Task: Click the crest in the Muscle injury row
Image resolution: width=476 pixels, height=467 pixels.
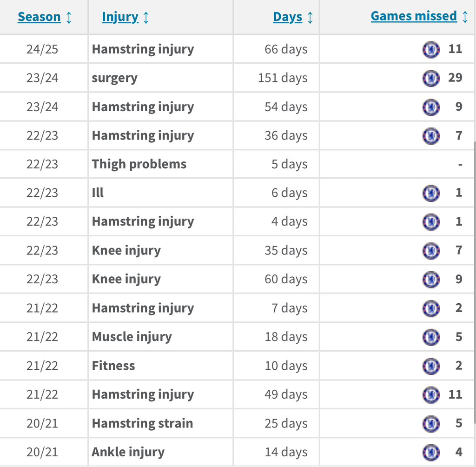Action: click(x=431, y=337)
